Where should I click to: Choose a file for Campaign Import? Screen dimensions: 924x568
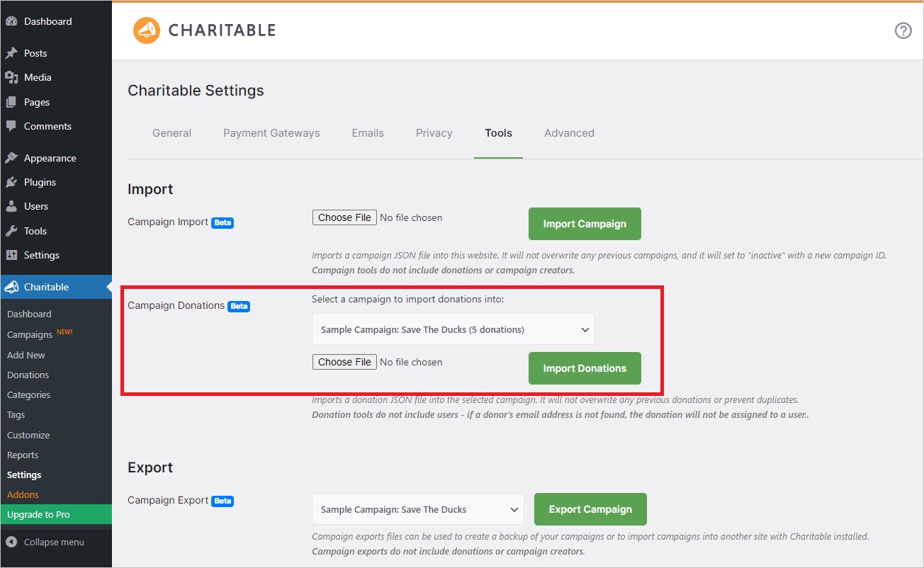pyautogui.click(x=344, y=217)
